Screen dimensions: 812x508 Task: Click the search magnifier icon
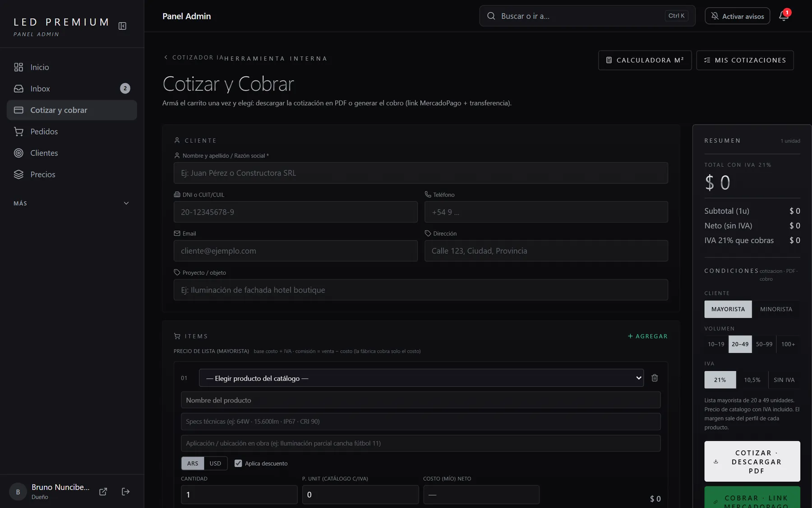tap(491, 16)
